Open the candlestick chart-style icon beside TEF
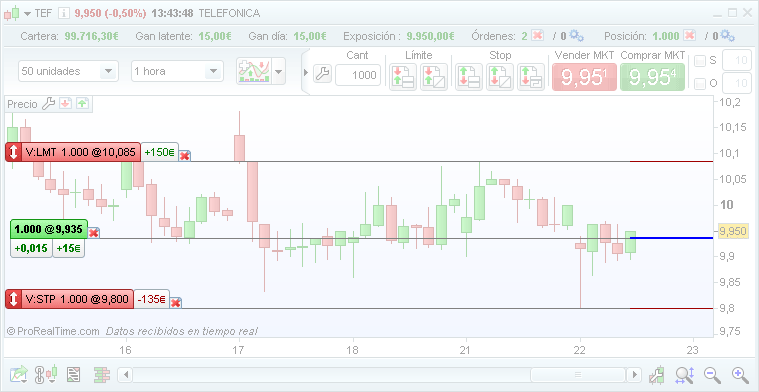This screenshot has height=392, width=759. [12, 13]
